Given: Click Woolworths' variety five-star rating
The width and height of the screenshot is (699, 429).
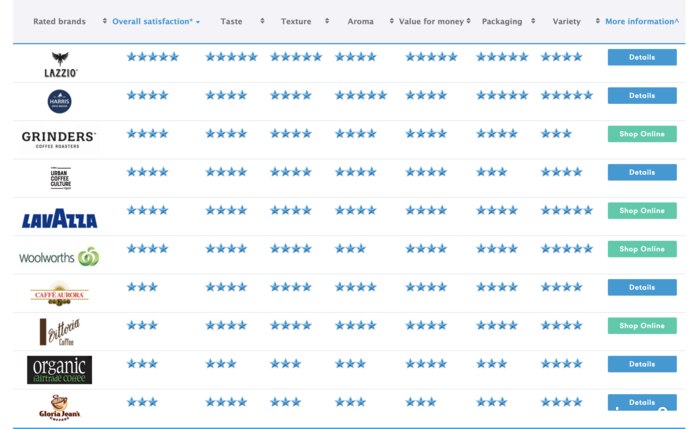Looking at the screenshot, I should pos(567,248).
